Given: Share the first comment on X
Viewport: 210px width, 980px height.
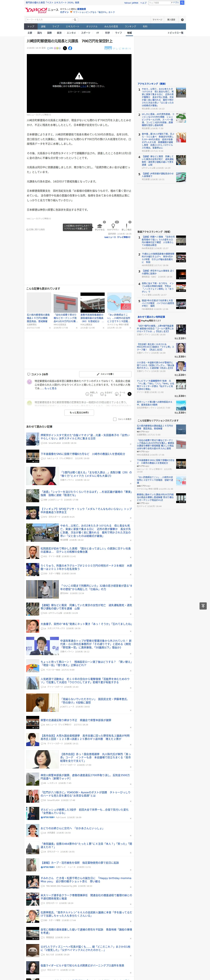Looking at the screenshot, I should [x=129, y=394].
